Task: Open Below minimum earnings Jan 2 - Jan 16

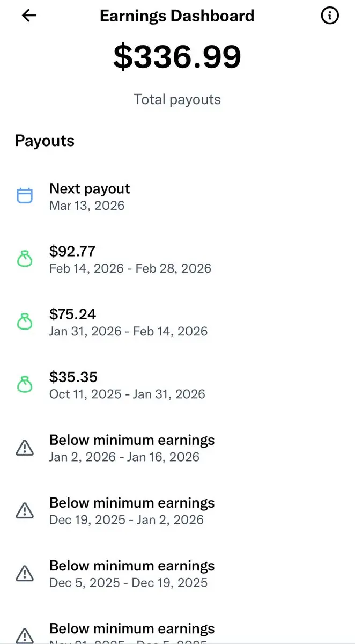Action: (131, 448)
